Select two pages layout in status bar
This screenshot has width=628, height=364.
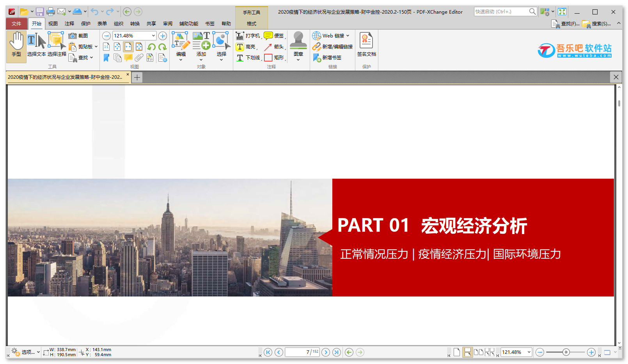point(478,352)
